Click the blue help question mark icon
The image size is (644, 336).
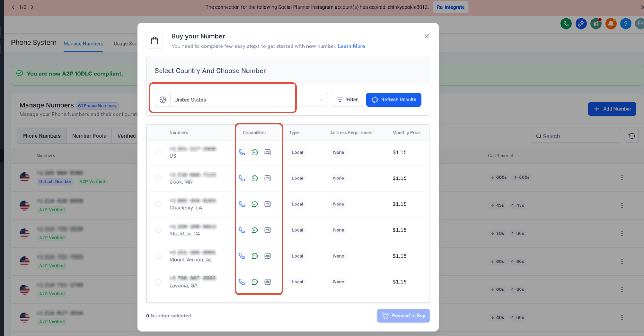point(626,24)
